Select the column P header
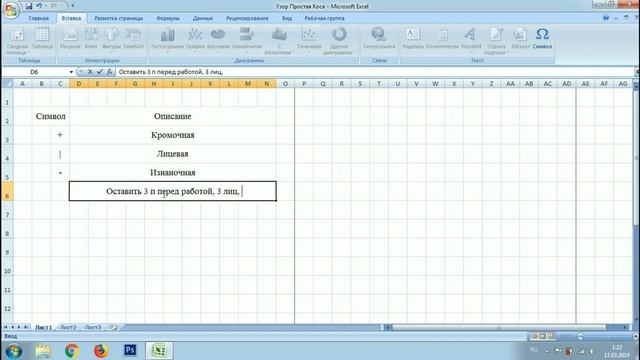 (304, 84)
